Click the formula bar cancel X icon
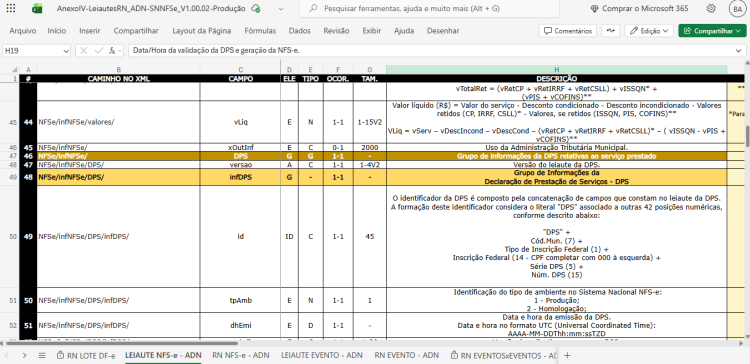 [x=84, y=50]
